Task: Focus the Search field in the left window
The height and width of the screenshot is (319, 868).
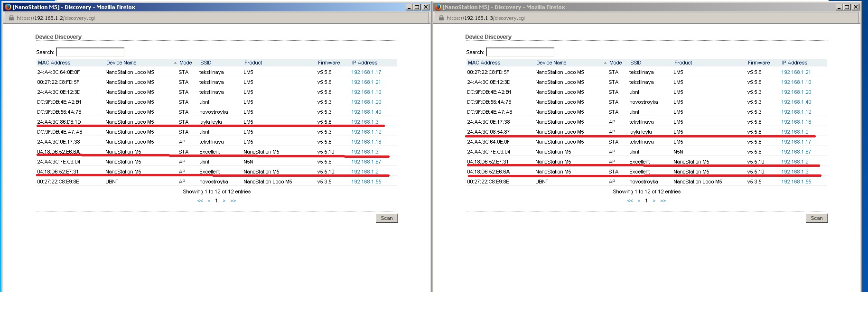Action: [x=90, y=52]
